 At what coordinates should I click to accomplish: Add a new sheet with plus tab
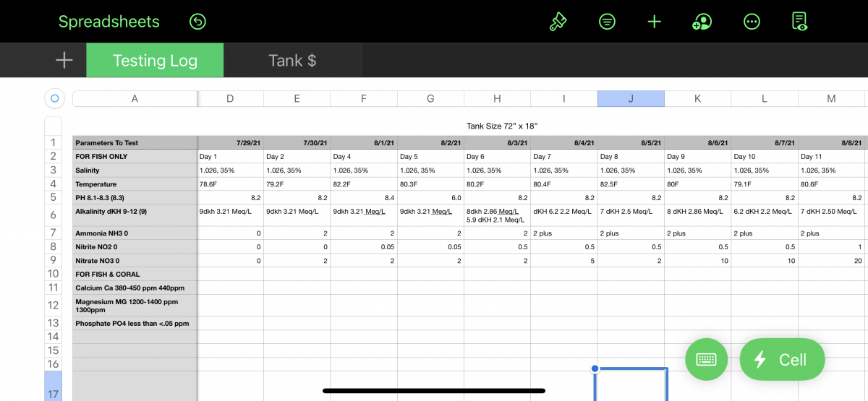(64, 60)
